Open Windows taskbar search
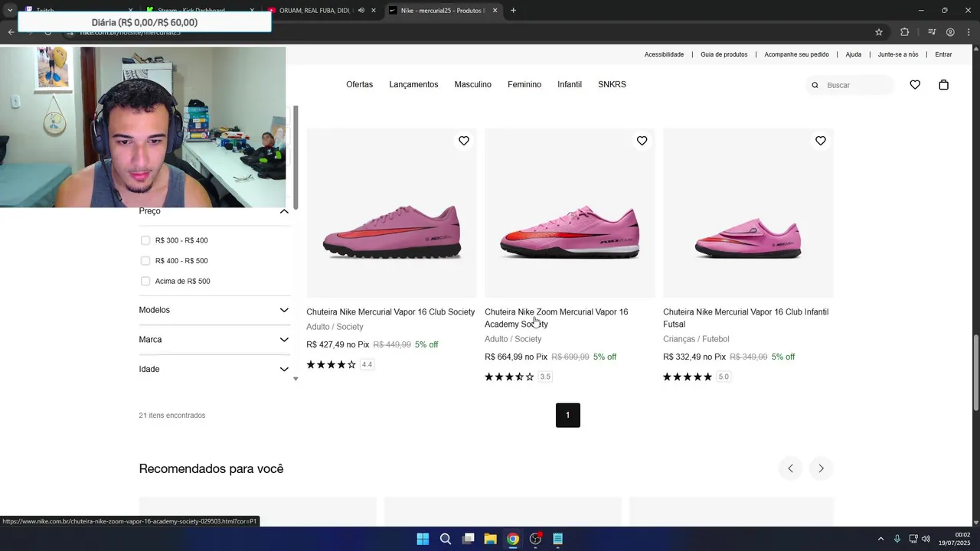 click(446, 539)
